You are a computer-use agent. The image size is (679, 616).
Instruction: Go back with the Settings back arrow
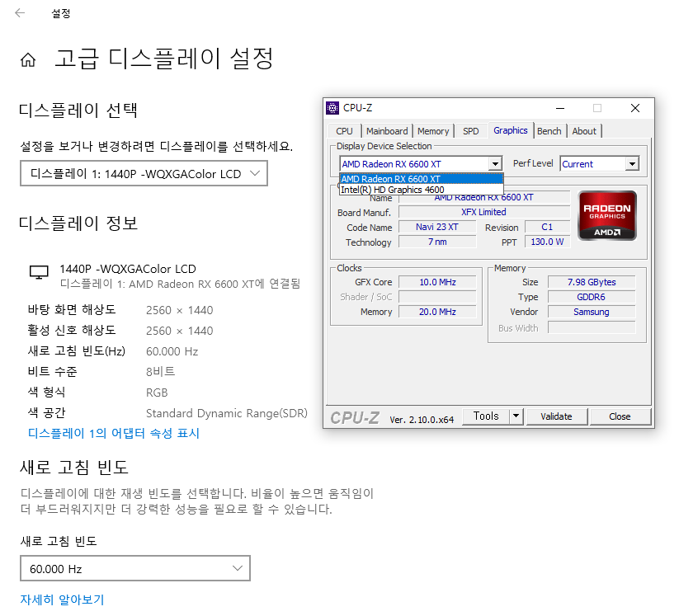coord(20,13)
